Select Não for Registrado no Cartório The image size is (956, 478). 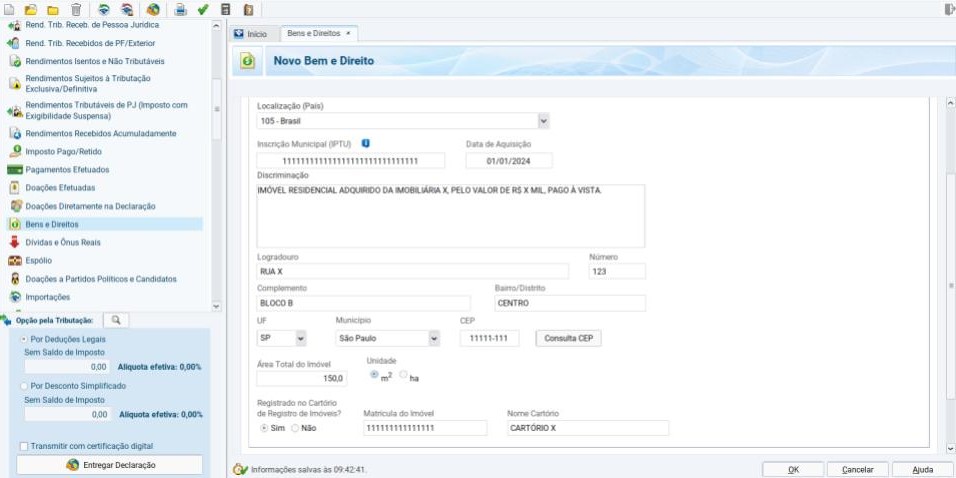click(x=295, y=428)
